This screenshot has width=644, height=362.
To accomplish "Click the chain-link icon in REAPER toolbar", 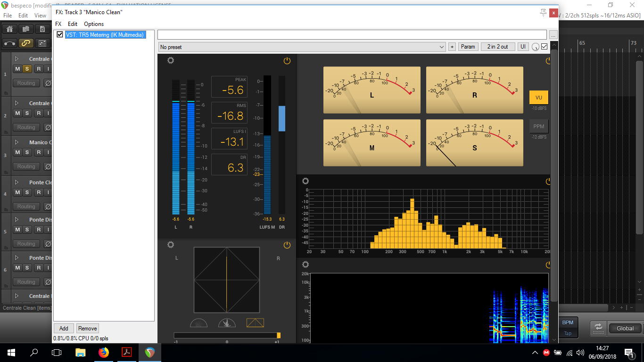I will pos(26,43).
